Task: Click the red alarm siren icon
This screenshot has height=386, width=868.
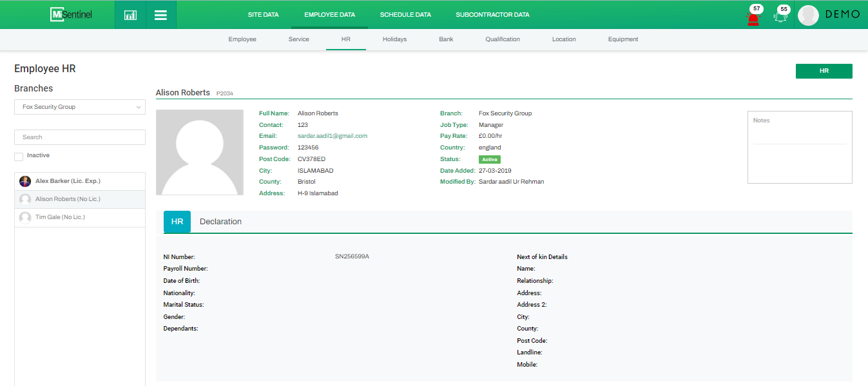Action: [753, 17]
